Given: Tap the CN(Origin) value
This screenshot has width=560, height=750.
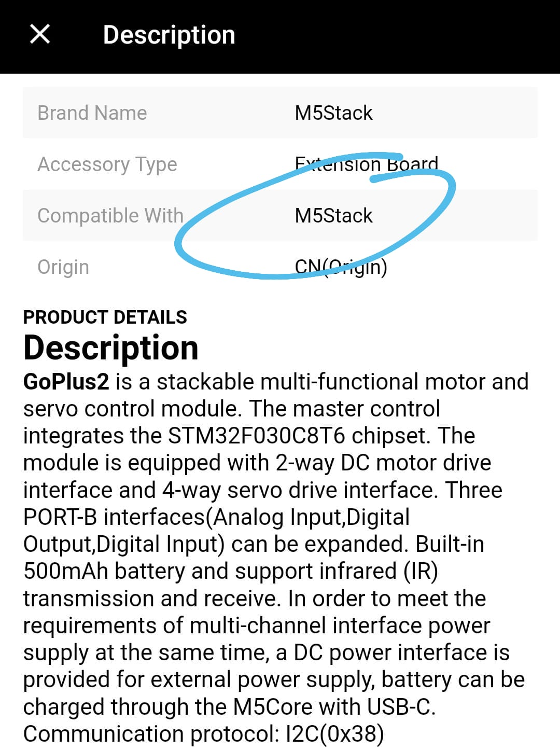Looking at the screenshot, I should click(x=341, y=267).
